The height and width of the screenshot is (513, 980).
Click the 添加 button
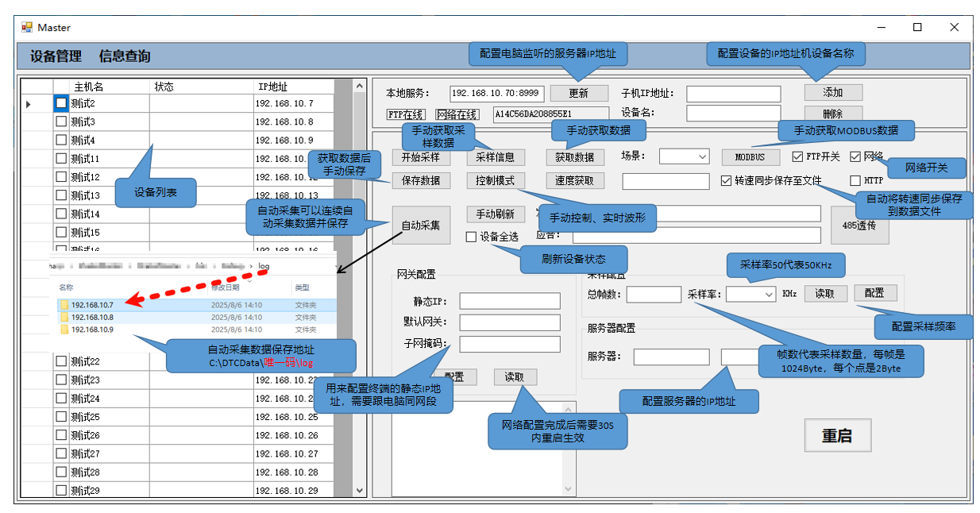(x=832, y=93)
